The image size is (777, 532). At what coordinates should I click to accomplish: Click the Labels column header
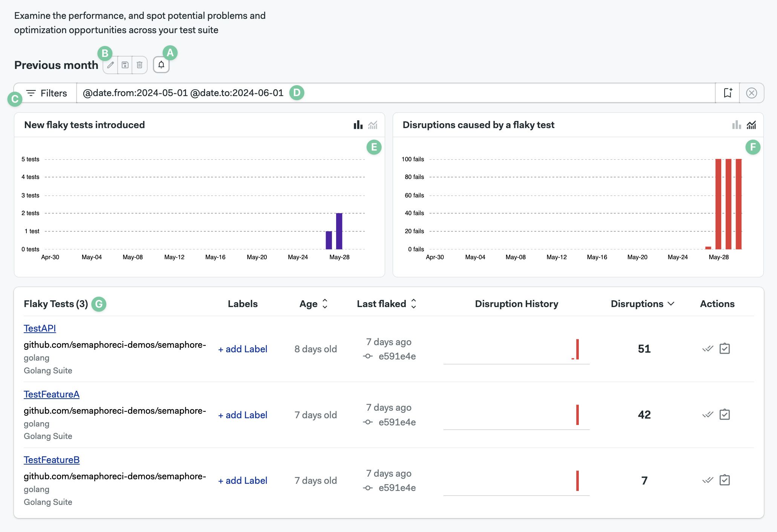click(243, 304)
